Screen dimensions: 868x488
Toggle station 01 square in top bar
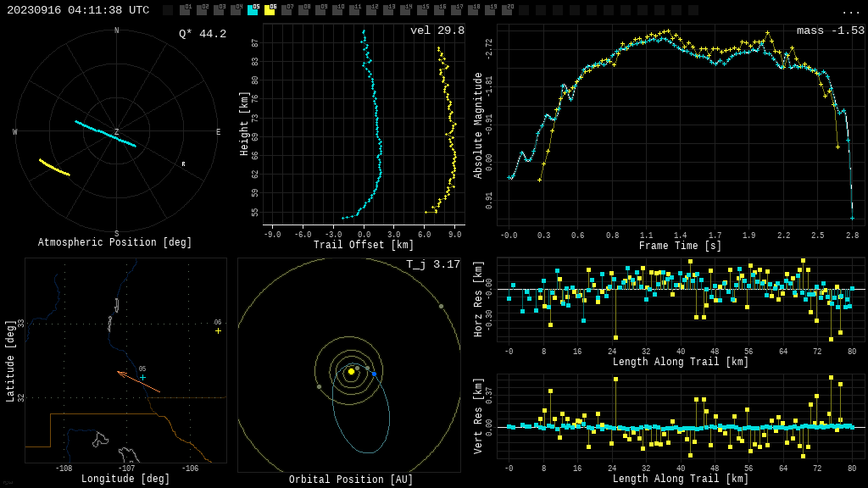point(185,10)
